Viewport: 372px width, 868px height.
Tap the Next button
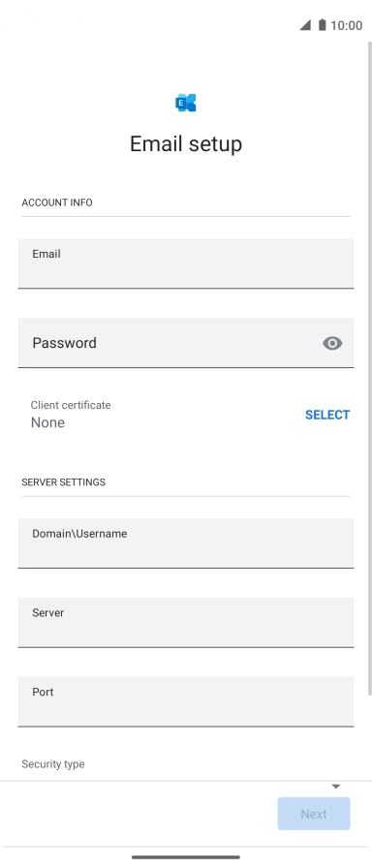pos(314,814)
